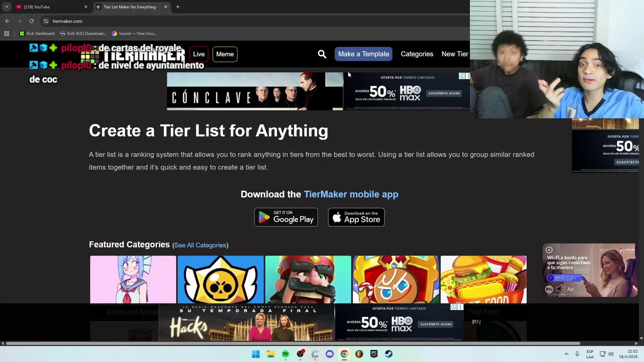Viewport: 644px width, 362px height.
Task: Open the New Tier menu item
Action: [x=455, y=54]
